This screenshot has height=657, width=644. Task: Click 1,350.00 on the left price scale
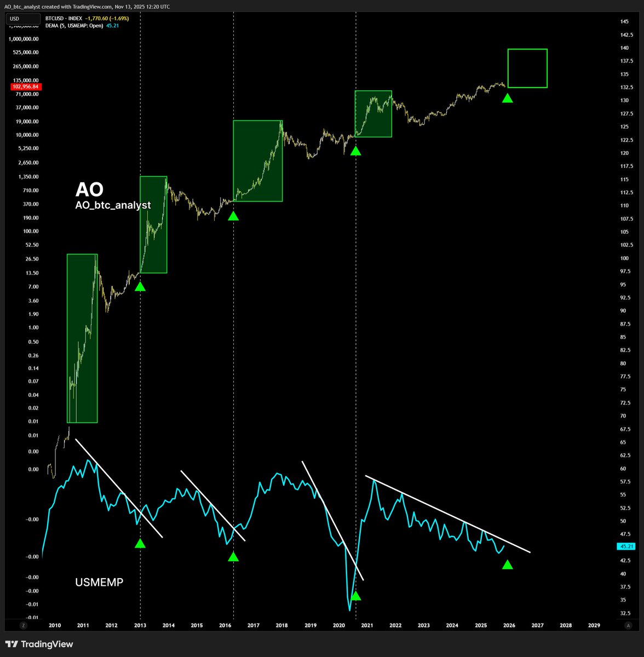(28, 177)
